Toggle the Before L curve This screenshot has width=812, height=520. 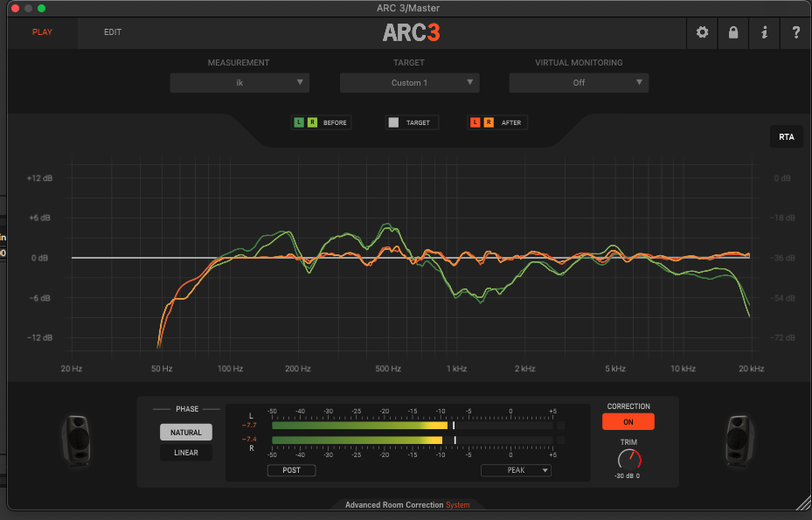299,122
